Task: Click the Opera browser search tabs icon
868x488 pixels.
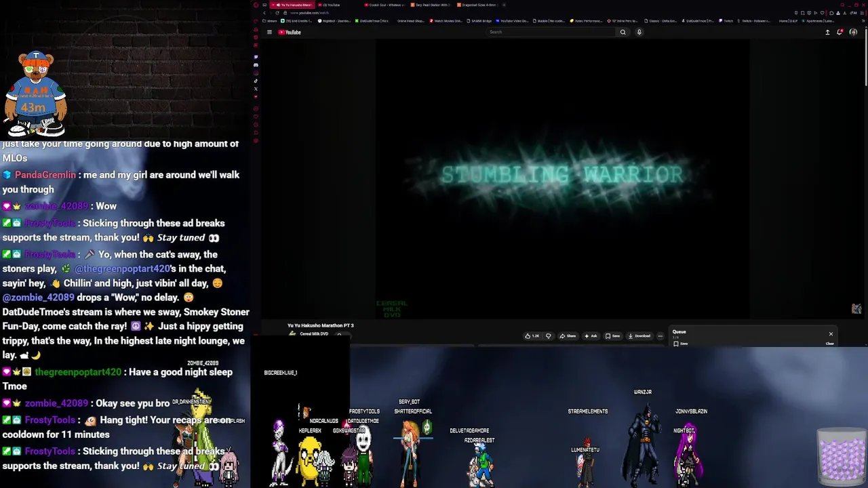Action: tap(843, 5)
